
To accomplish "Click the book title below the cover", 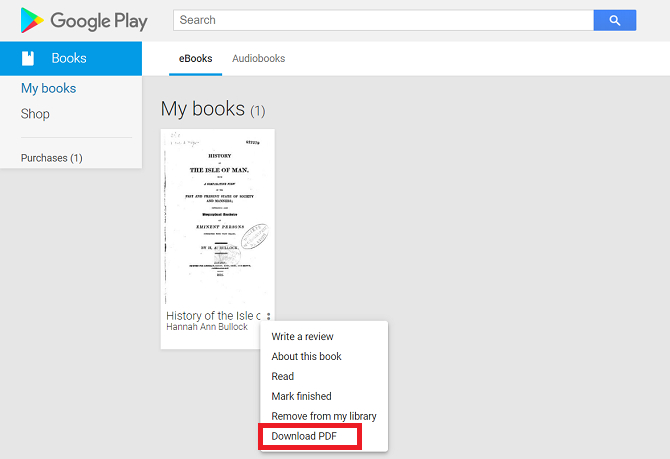I will click(x=213, y=316).
